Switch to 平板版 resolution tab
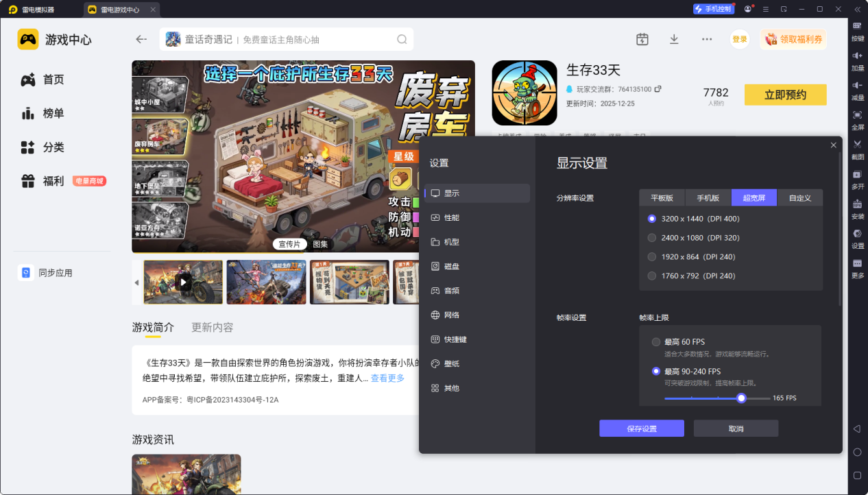The height and width of the screenshot is (495, 868). 662,198
